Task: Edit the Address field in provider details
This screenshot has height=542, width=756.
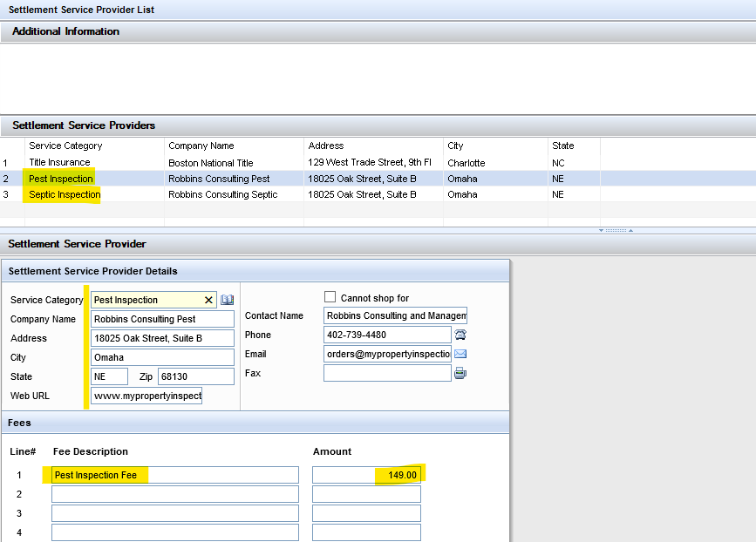Action: [162, 338]
